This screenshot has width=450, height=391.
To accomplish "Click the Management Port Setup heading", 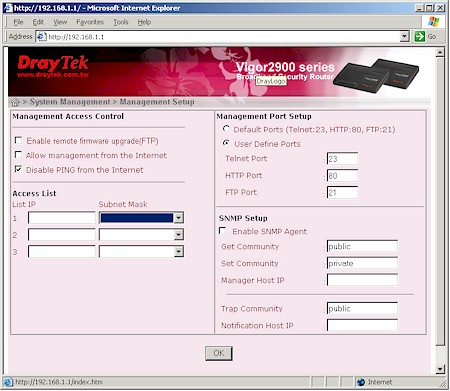I will (264, 116).
